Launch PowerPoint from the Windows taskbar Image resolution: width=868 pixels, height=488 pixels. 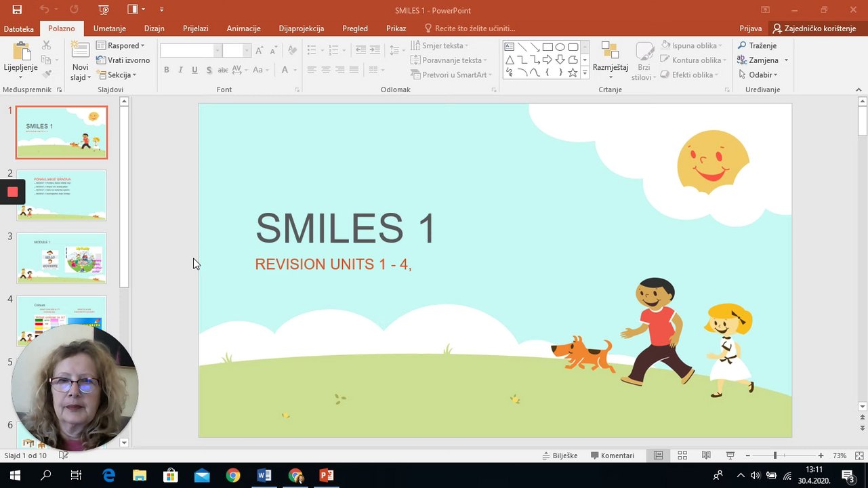coord(327,475)
